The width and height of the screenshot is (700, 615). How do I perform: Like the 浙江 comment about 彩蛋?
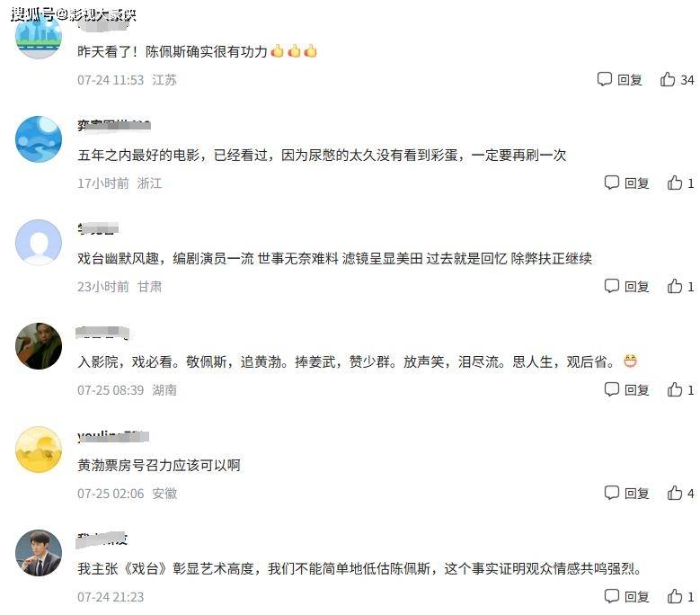(675, 183)
